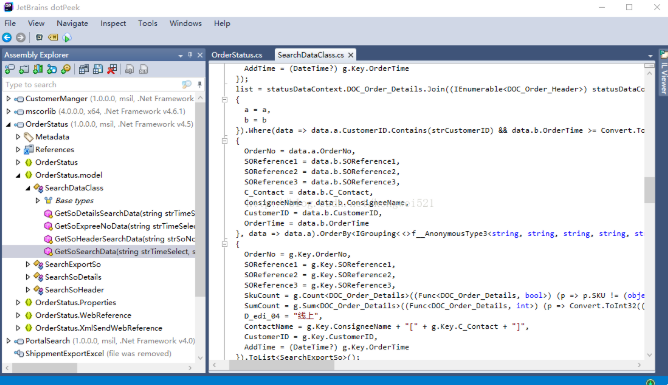Image resolution: width=668 pixels, height=385 pixels.
Task: Expand the Metadata node
Action: 18,137
